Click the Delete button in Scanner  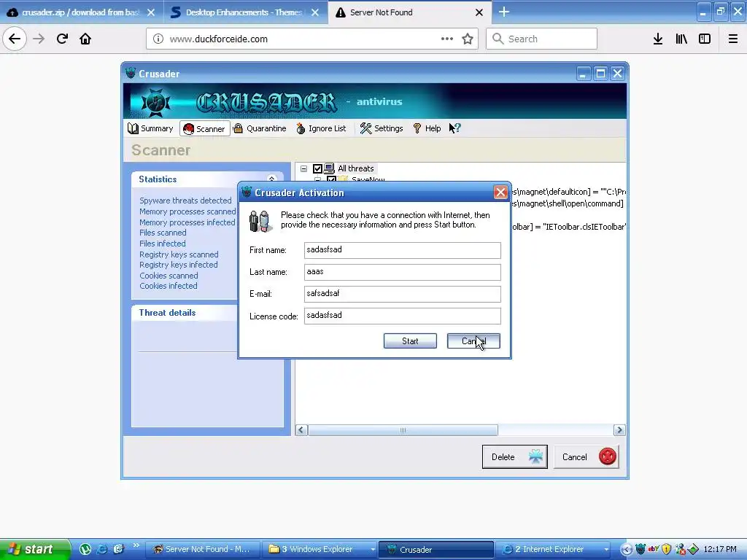coord(514,457)
